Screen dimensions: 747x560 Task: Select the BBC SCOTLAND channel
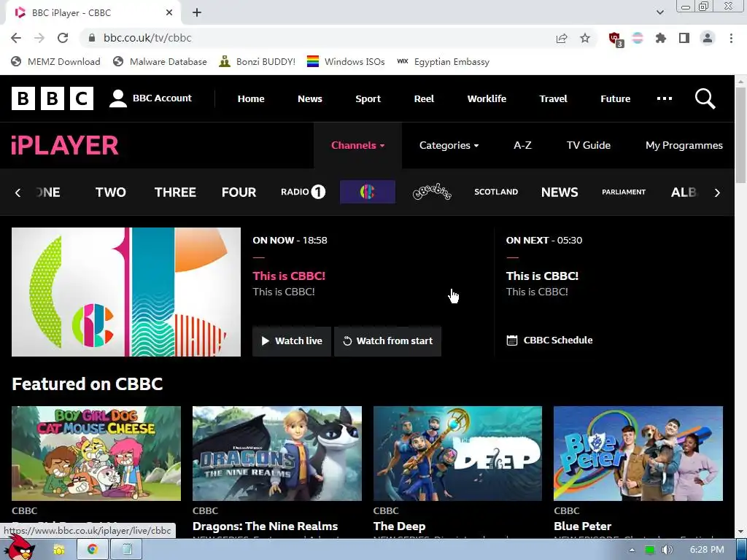click(496, 192)
